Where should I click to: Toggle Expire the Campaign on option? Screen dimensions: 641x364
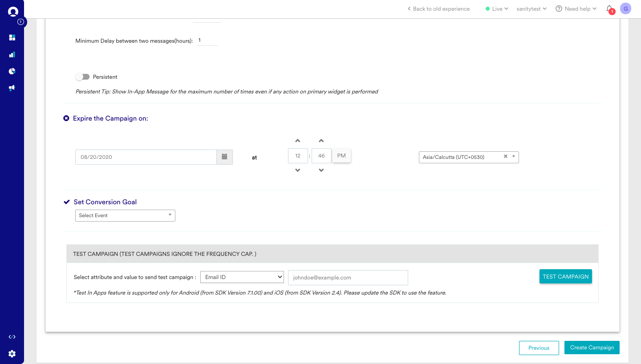[x=66, y=118]
